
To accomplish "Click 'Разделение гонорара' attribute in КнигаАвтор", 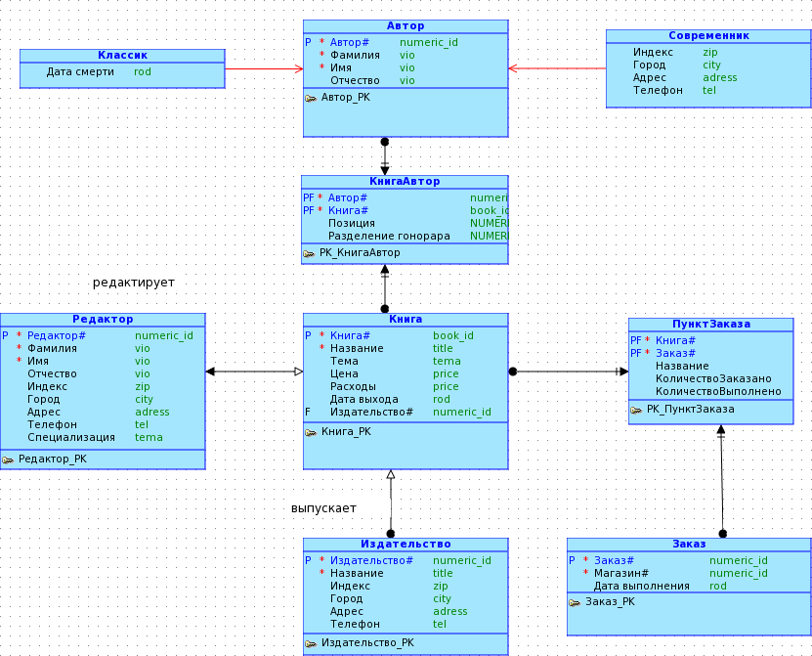I will (x=389, y=237).
